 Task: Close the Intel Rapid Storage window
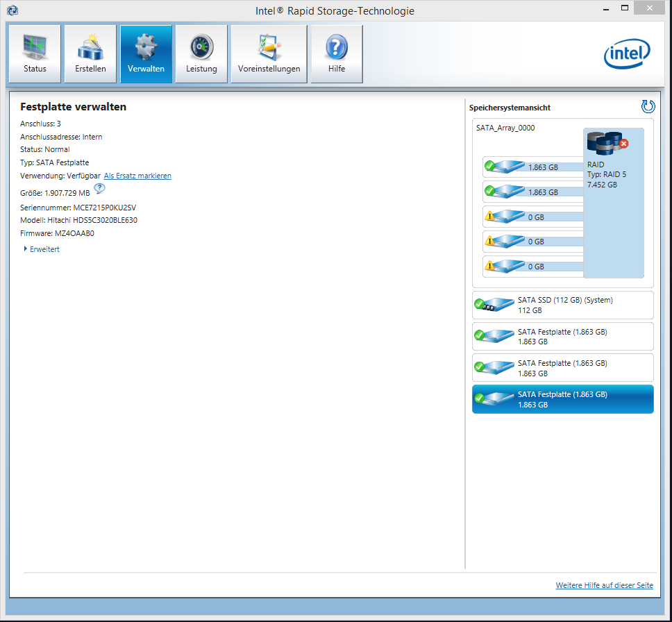coord(650,8)
